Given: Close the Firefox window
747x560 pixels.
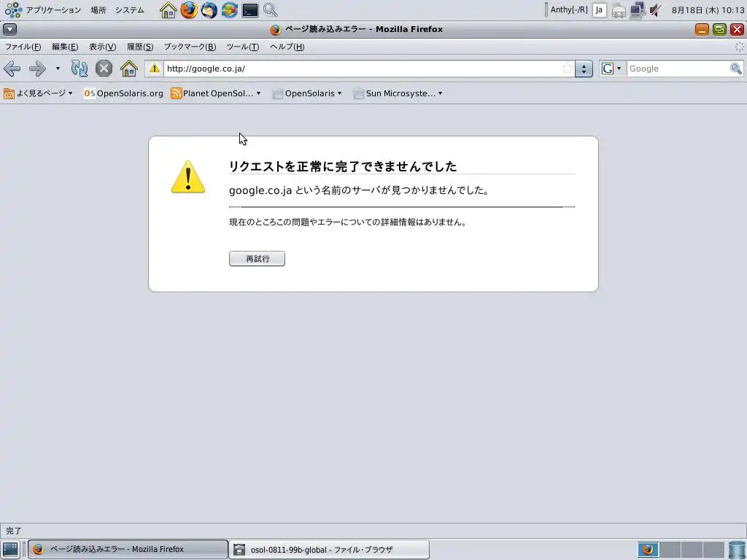Looking at the screenshot, I should [x=737, y=29].
